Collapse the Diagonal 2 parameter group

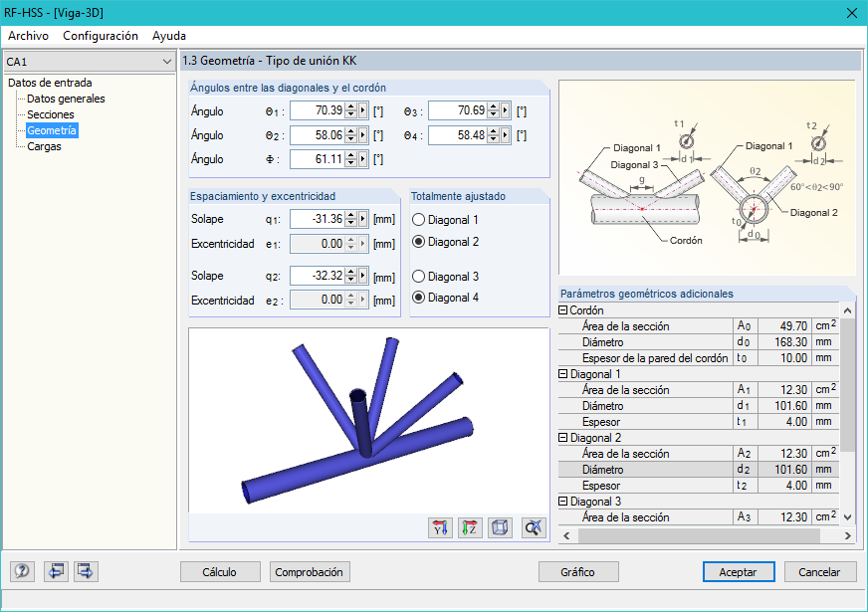point(563,438)
